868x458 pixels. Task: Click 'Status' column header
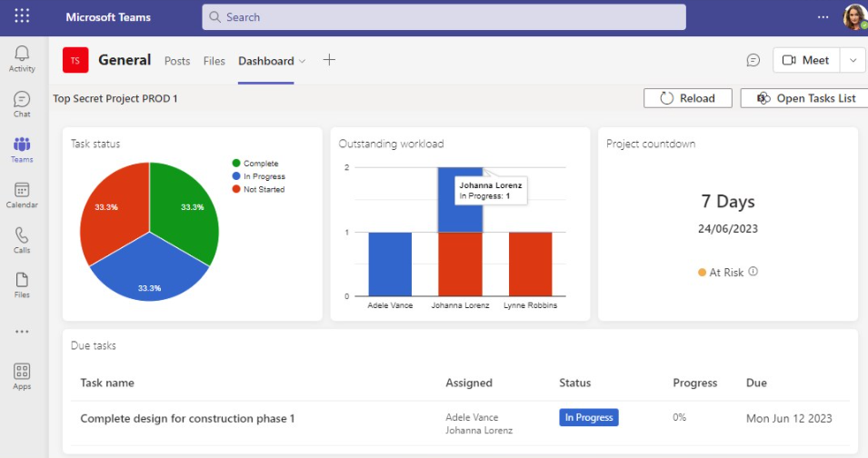pyautogui.click(x=574, y=383)
